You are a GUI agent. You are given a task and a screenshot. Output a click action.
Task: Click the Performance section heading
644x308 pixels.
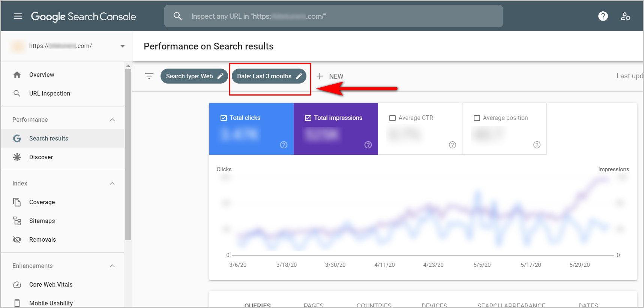[x=30, y=120]
